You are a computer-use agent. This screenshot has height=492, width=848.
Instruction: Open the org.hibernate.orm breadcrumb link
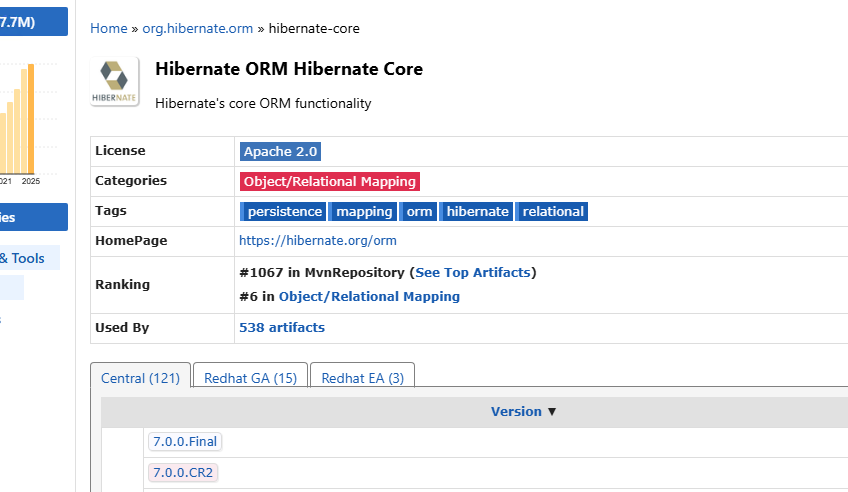tap(197, 29)
